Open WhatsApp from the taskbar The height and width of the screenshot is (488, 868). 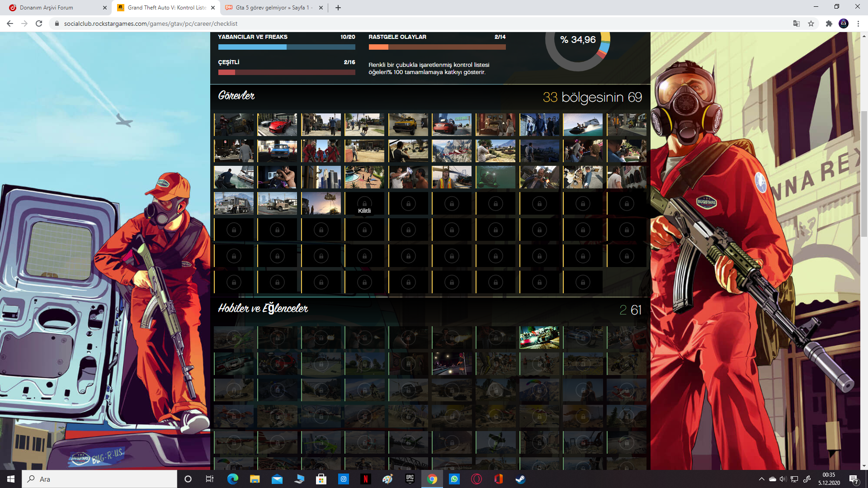pos(454,479)
